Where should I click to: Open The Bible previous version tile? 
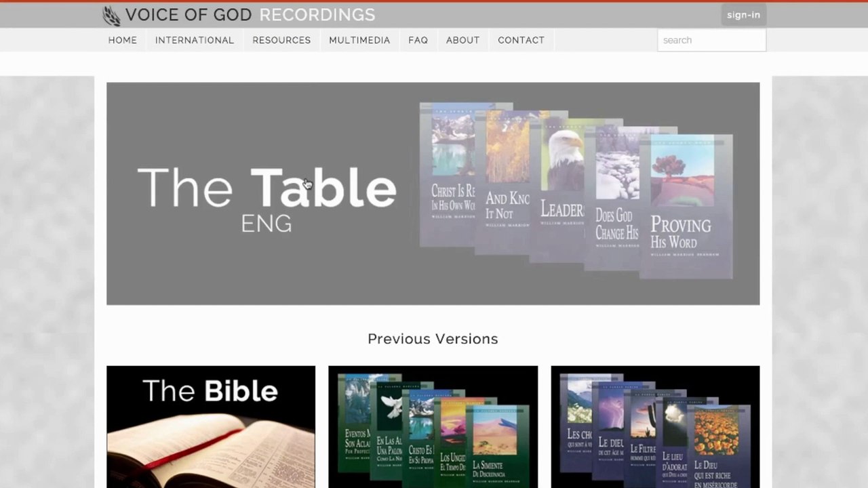point(211,427)
